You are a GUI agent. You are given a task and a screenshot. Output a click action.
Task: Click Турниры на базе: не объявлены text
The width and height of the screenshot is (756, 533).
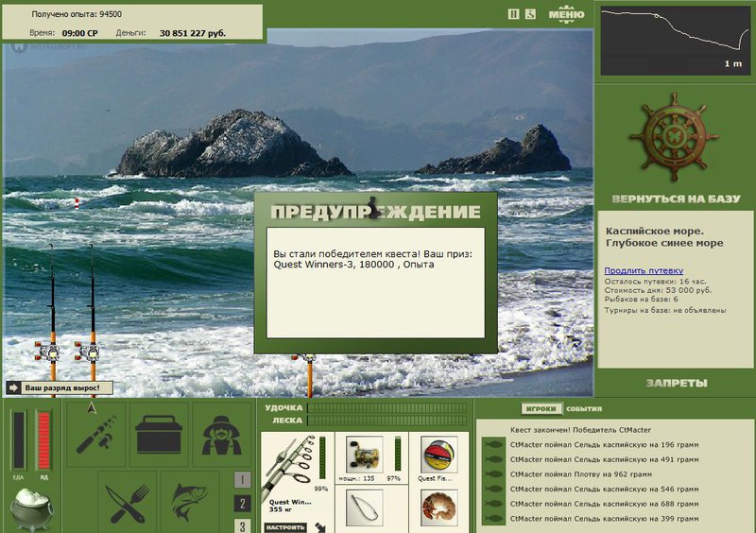click(665, 310)
